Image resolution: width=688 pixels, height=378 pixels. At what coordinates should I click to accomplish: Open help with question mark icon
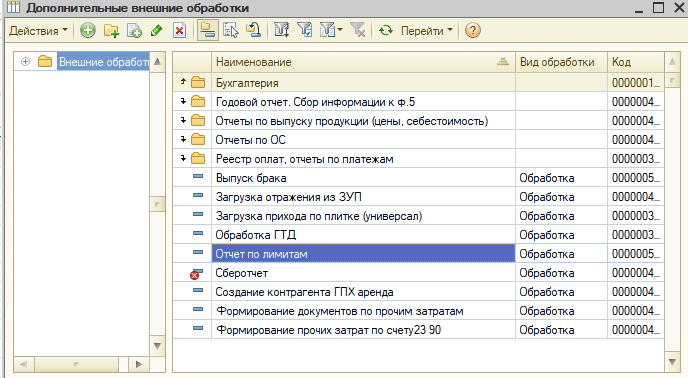pos(473,31)
